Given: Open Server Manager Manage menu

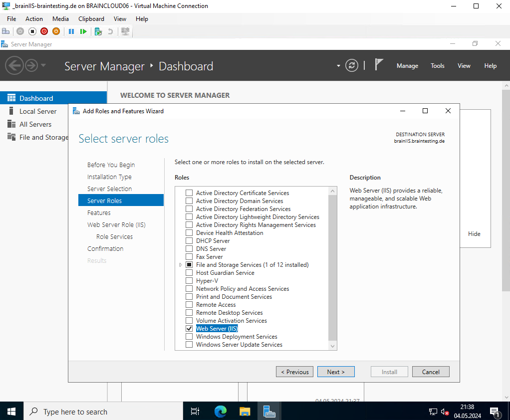Looking at the screenshot, I should point(407,66).
